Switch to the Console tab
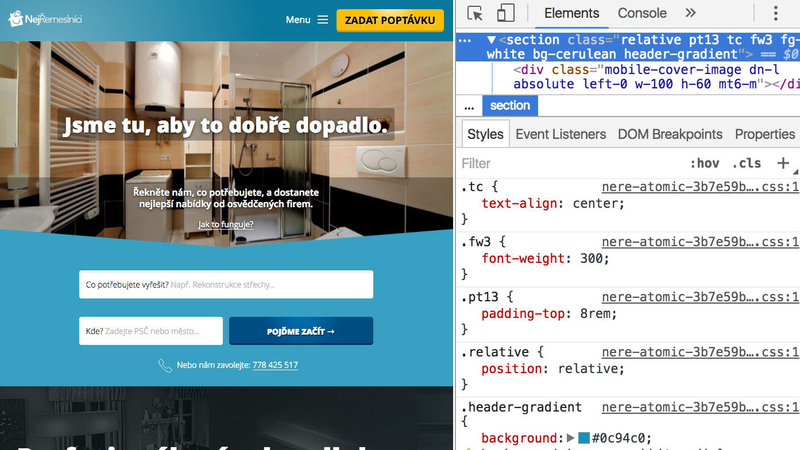 (642, 13)
